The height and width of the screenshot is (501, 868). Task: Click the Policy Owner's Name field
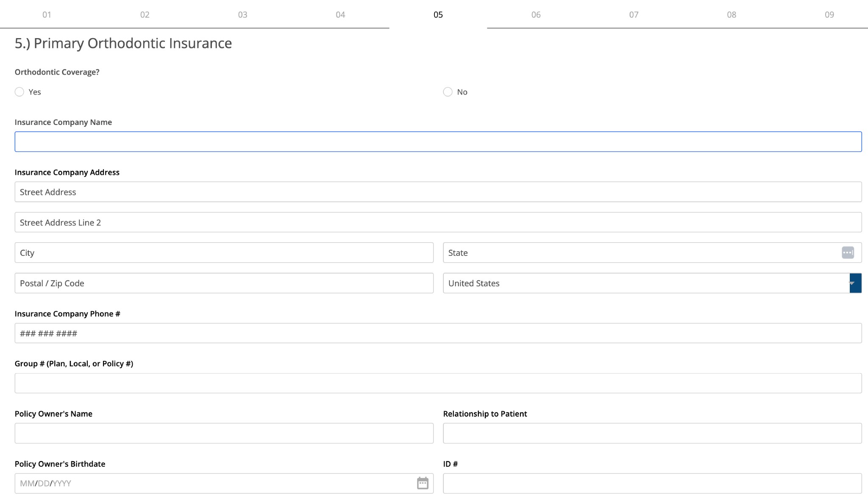[x=224, y=433]
